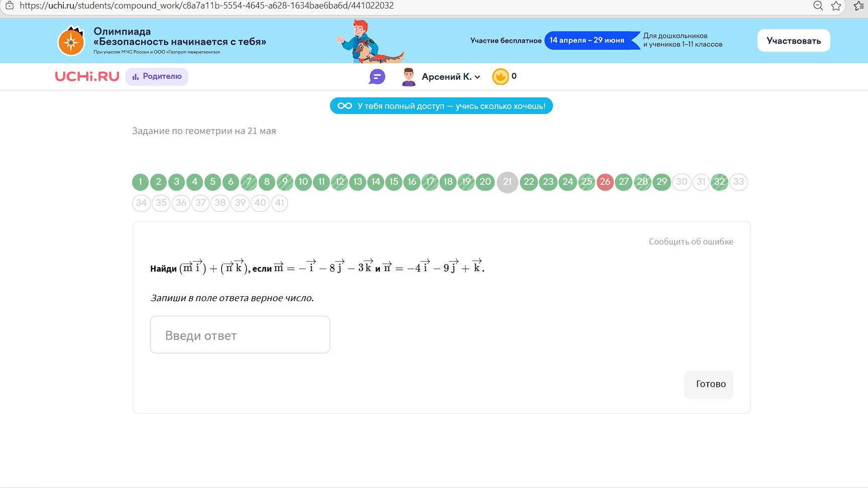The height and width of the screenshot is (488, 868).
Task: Go to task number 20
Action: click(485, 182)
